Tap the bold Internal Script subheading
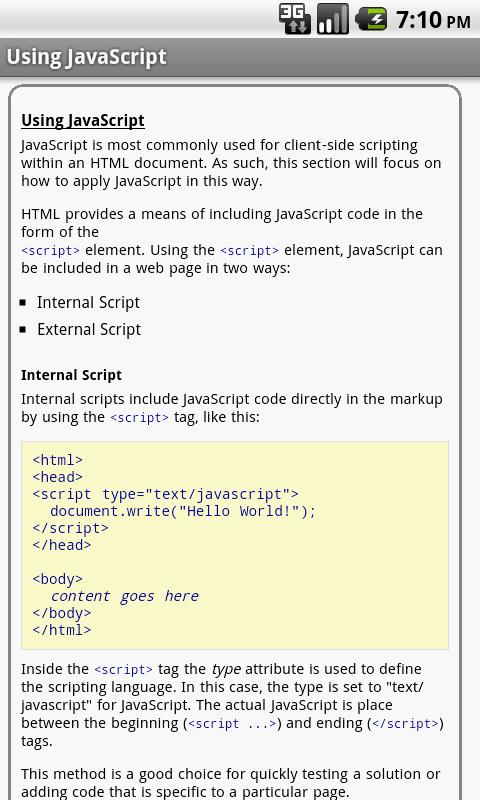Screen dimensions: 480x800 click(71, 375)
